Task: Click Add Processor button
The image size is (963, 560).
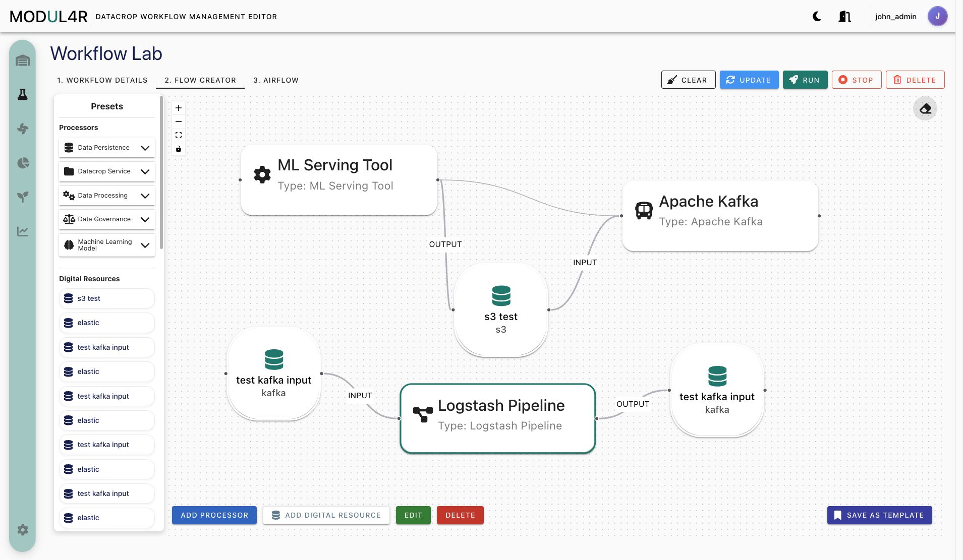Action: pos(214,515)
